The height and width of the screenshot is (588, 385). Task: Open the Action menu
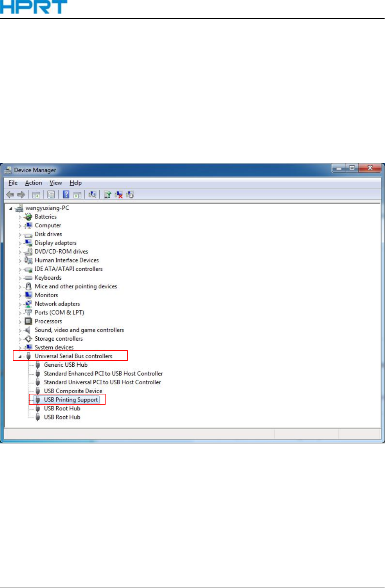34,183
